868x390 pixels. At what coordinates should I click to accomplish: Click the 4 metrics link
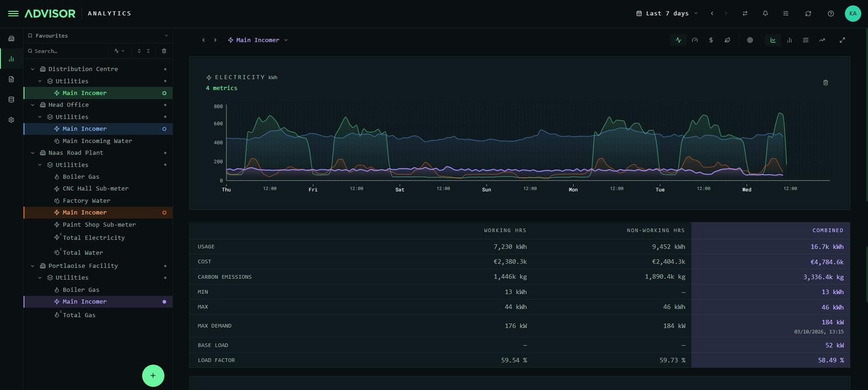pyautogui.click(x=221, y=88)
